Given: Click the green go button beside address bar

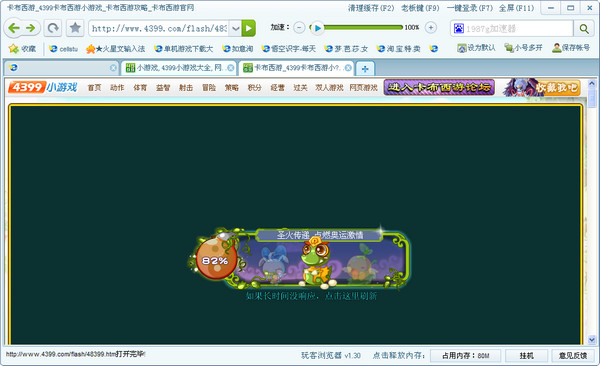Looking at the screenshot, I should click(248, 28).
